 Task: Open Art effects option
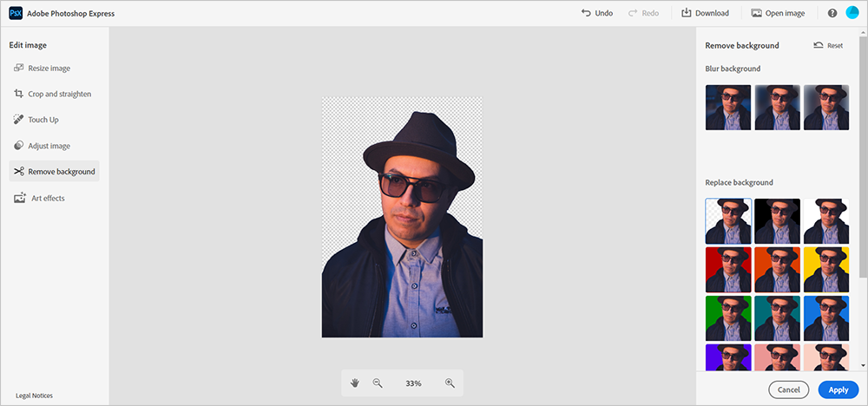(46, 198)
